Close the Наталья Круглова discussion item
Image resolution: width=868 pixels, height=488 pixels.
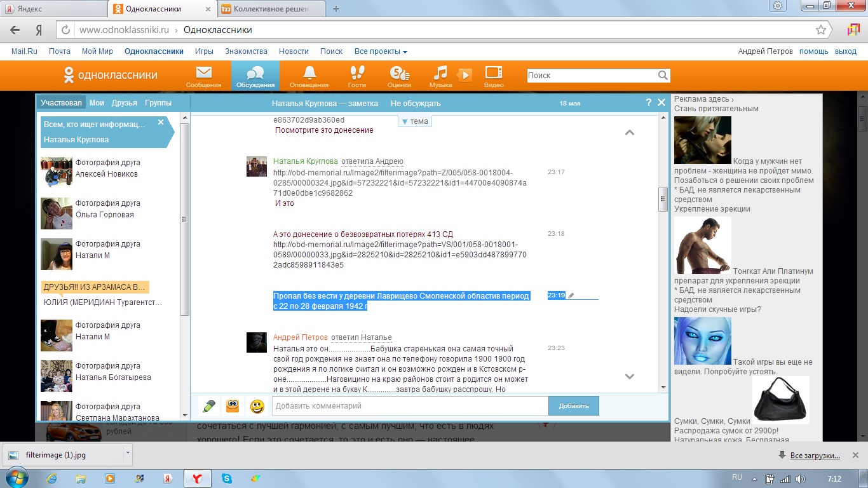[x=161, y=122]
